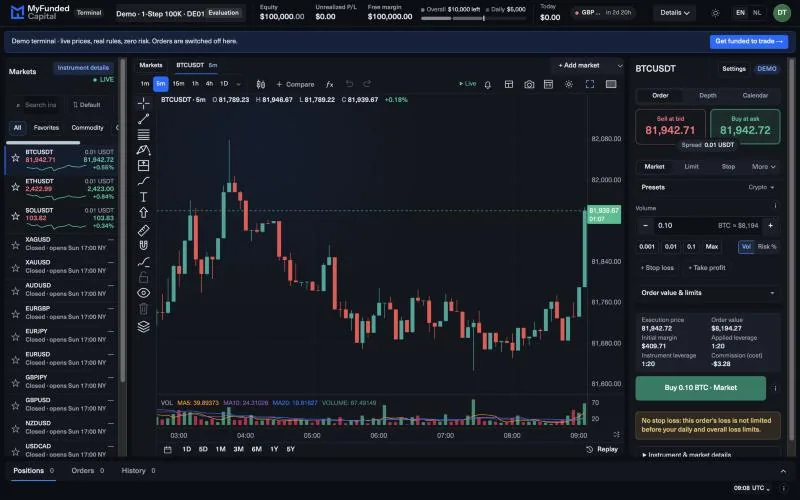
Task: Take a chart snapshot with camera
Action: pyautogui.click(x=529, y=84)
